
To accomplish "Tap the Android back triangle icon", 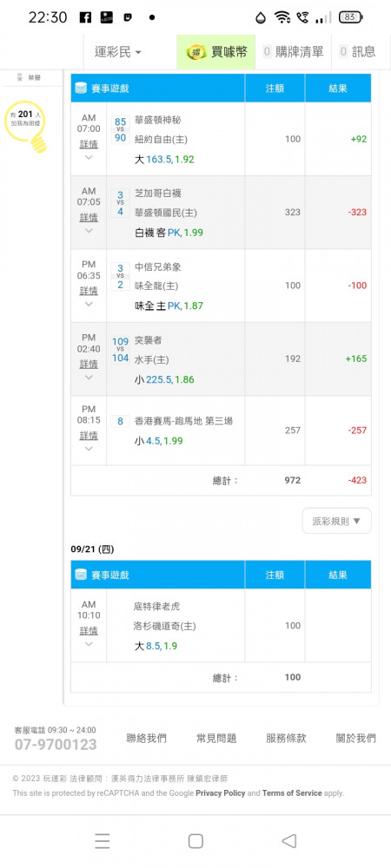I will [288, 841].
